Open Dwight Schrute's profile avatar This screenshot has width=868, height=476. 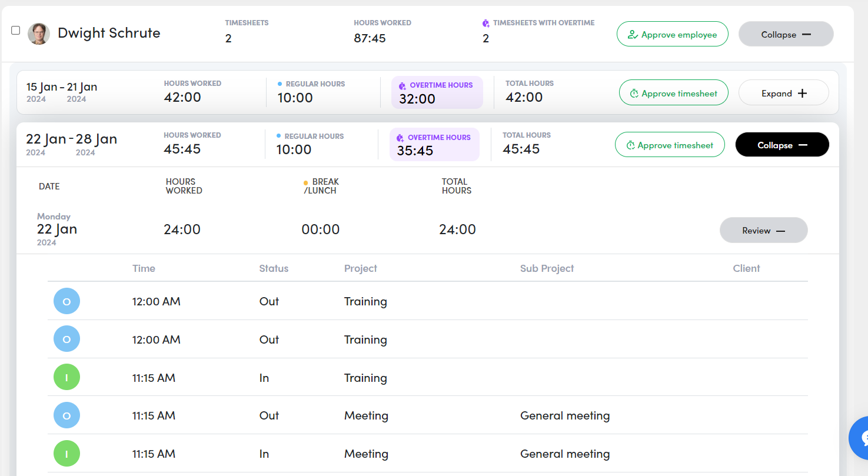(x=39, y=34)
